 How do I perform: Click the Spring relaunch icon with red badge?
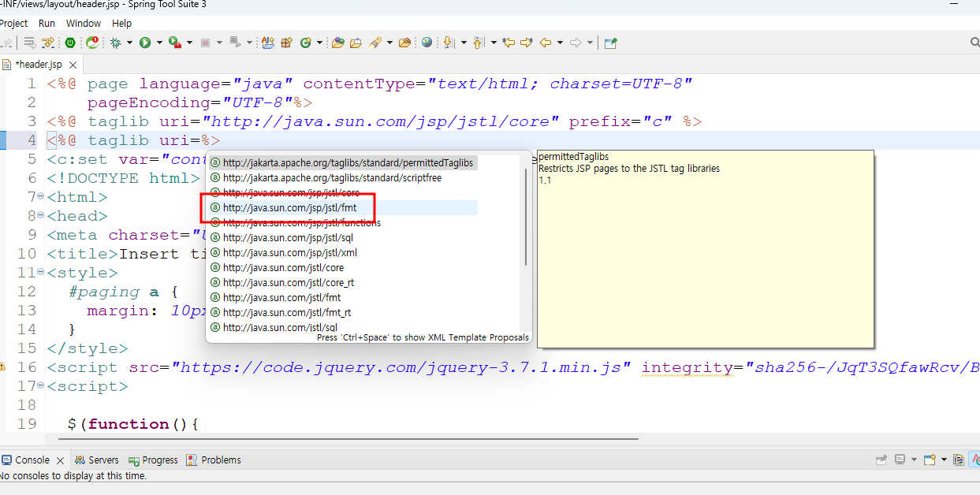(92, 43)
